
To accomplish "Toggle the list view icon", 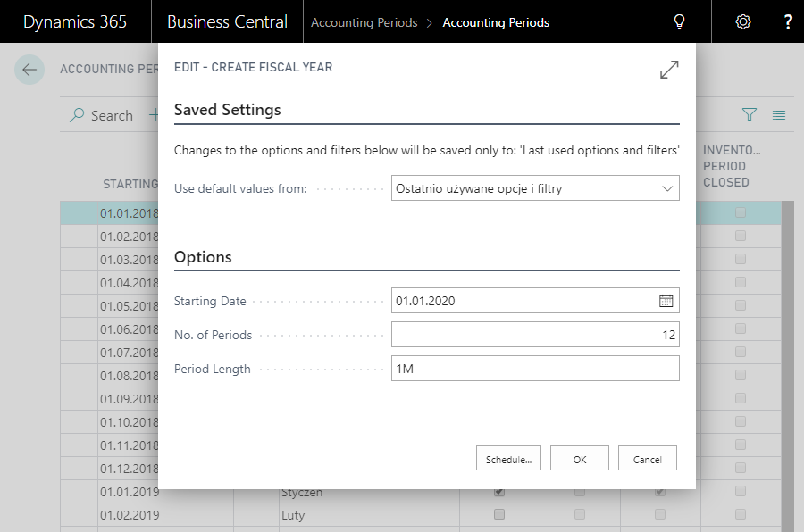I will click(x=779, y=115).
